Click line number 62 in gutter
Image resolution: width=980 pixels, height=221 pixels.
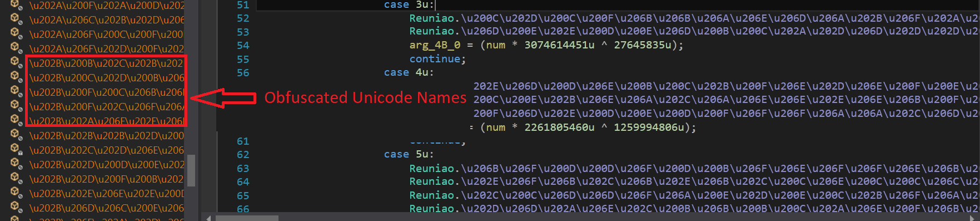click(243, 155)
